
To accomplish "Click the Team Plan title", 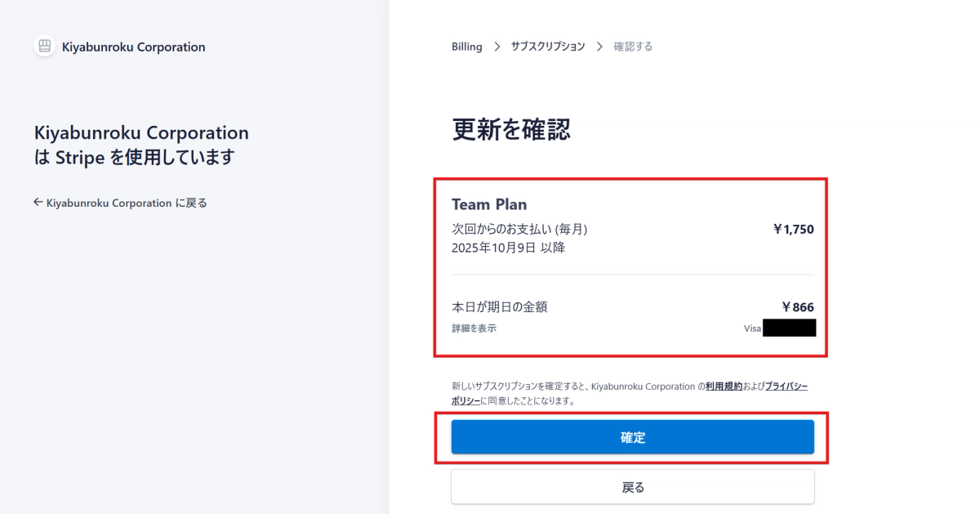I will 489,204.
